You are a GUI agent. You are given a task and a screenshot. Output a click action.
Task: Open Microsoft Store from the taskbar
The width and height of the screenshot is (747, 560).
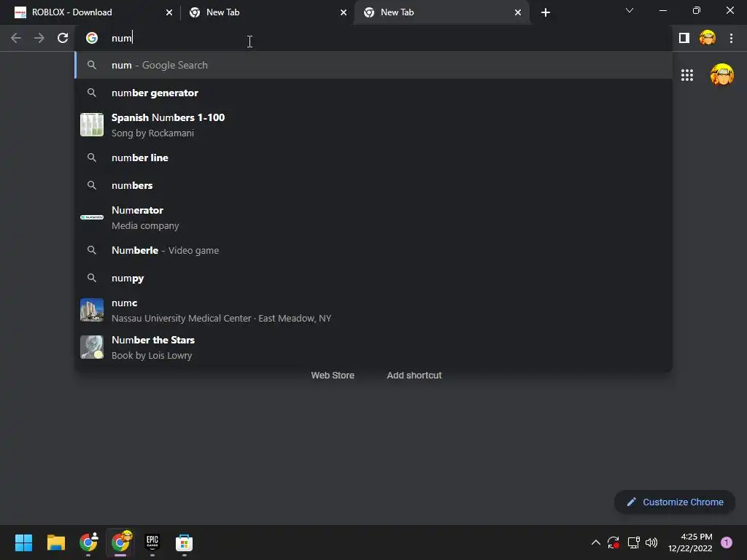(184, 542)
